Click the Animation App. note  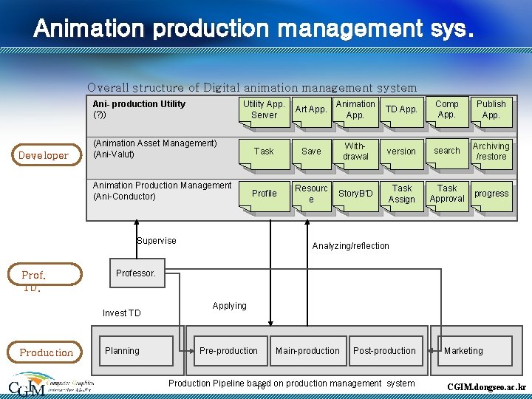[x=355, y=112]
